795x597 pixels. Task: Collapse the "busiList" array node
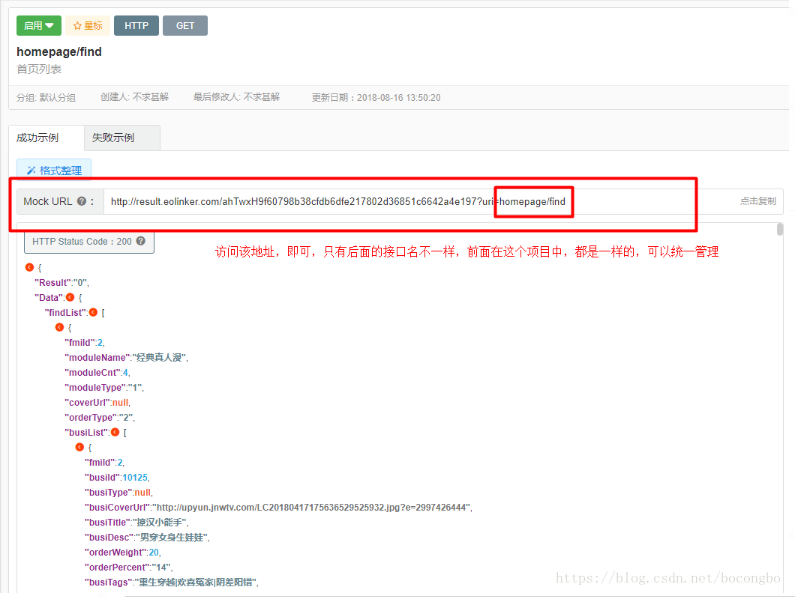(x=115, y=432)
